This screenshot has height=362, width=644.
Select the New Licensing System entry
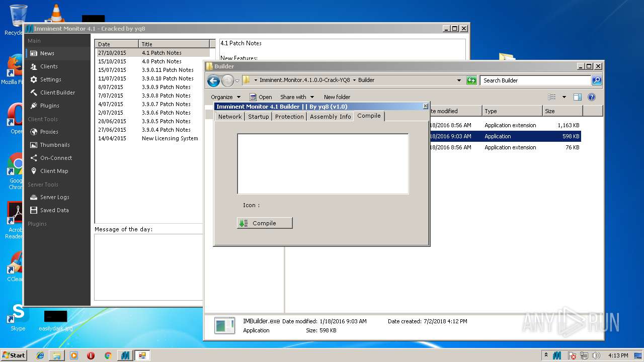(153, 138)
